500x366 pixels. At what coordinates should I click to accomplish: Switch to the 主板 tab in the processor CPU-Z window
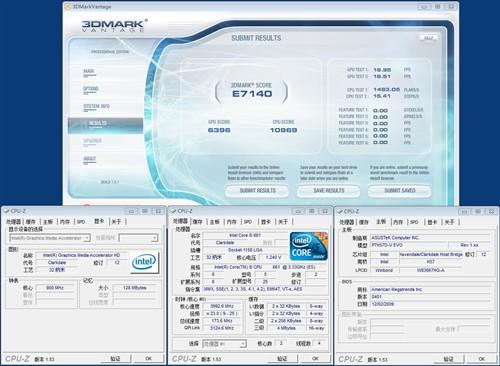point(215,222)
